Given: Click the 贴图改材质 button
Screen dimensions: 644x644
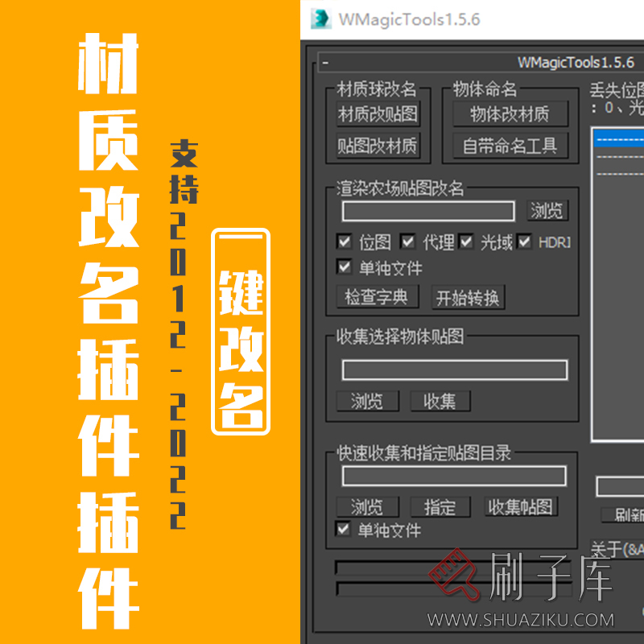Looking at the screenshot, I should click(378, 145).
